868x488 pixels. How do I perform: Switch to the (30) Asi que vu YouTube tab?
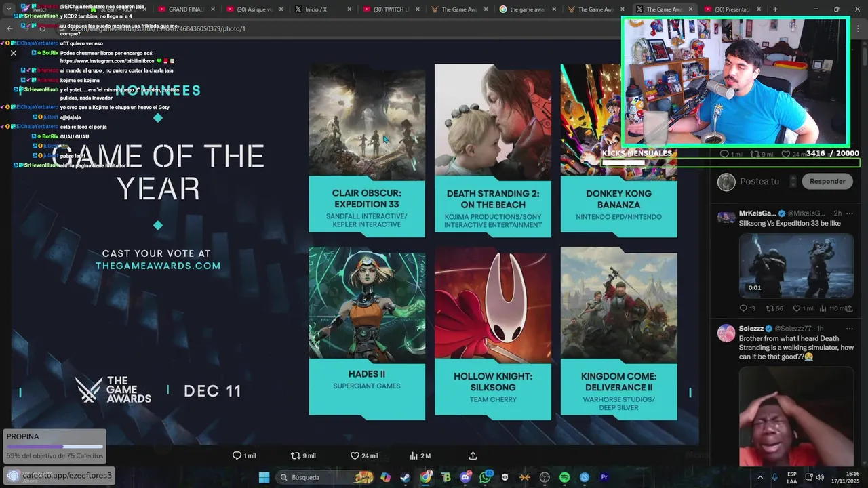(x=254, y=9)
